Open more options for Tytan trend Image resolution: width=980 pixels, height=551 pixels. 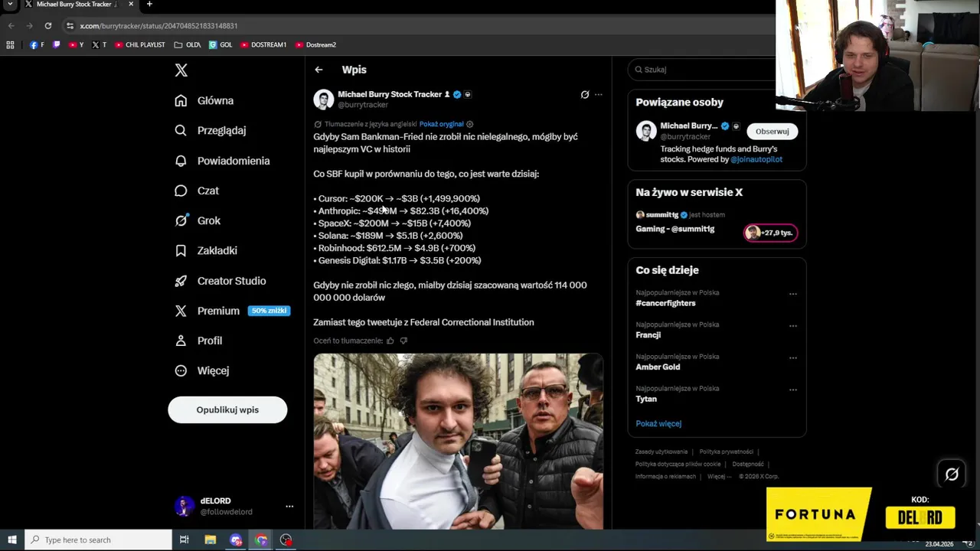[x=792, y=390]
